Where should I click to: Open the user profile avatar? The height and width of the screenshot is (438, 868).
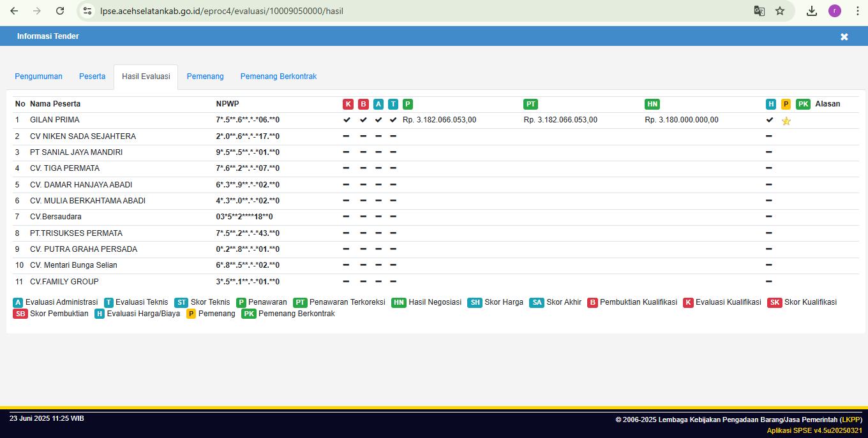835,11
